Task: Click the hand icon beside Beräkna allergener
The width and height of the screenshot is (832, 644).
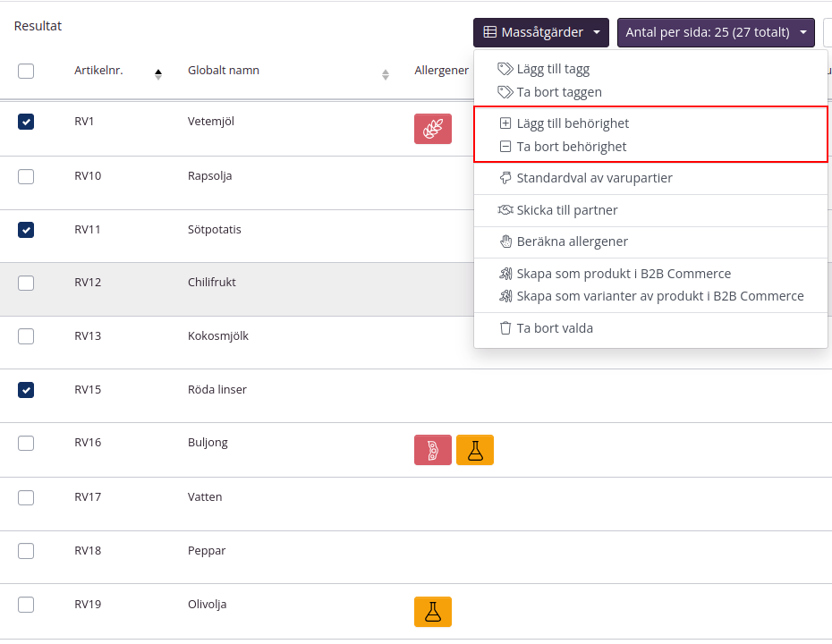Action: pyautogui.click(x=505, y=241)
